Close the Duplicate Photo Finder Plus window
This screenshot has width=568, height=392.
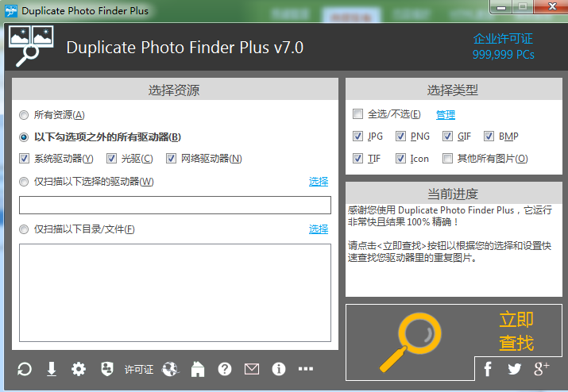[551, 6]
